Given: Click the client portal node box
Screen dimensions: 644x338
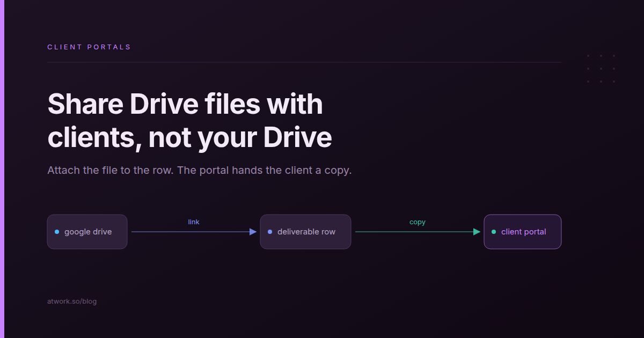Looking at the screenshot, I should pyautogui.click(x=523, y=232).
